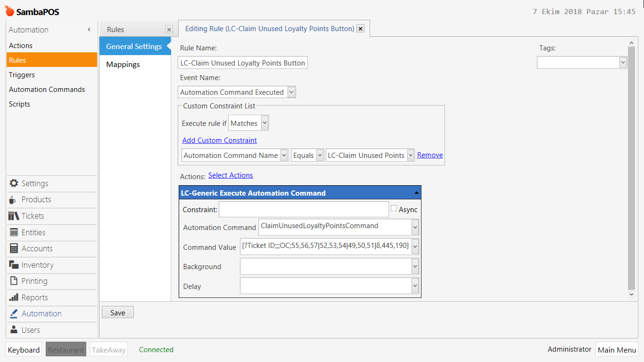644x362 pixels.
Task: Click the scrollbar down arrow
Action: point(632,295)
